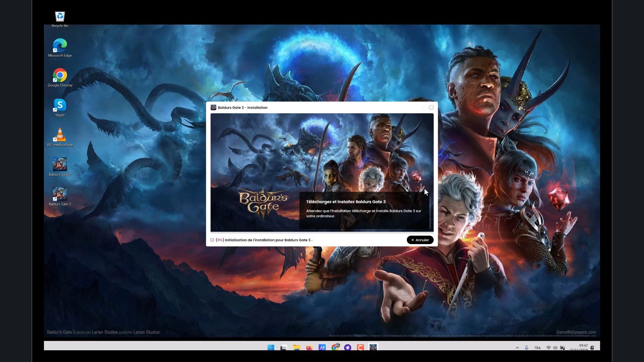644x362 pixels.
Task: Open the Google Chrome desktop shortcut
Action: coord(60,78)
